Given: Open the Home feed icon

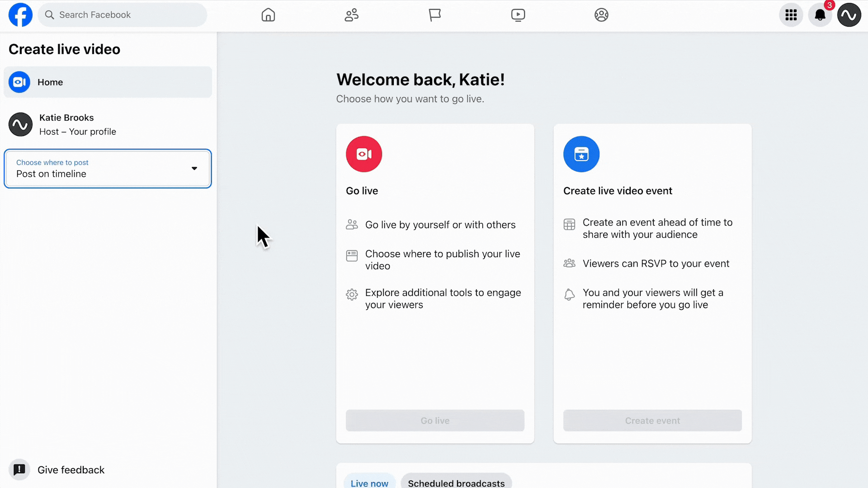Looking at the screenshot, I should [x=268, y=15].
